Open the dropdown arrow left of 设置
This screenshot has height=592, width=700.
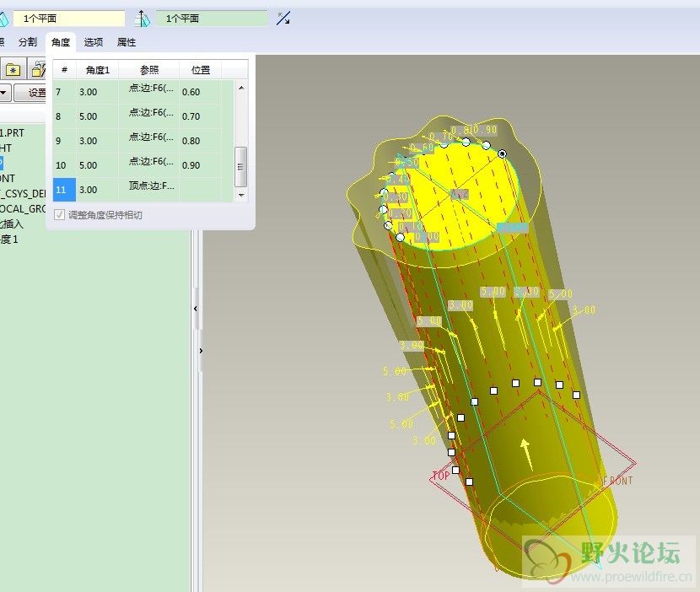(x=4, y=93)
